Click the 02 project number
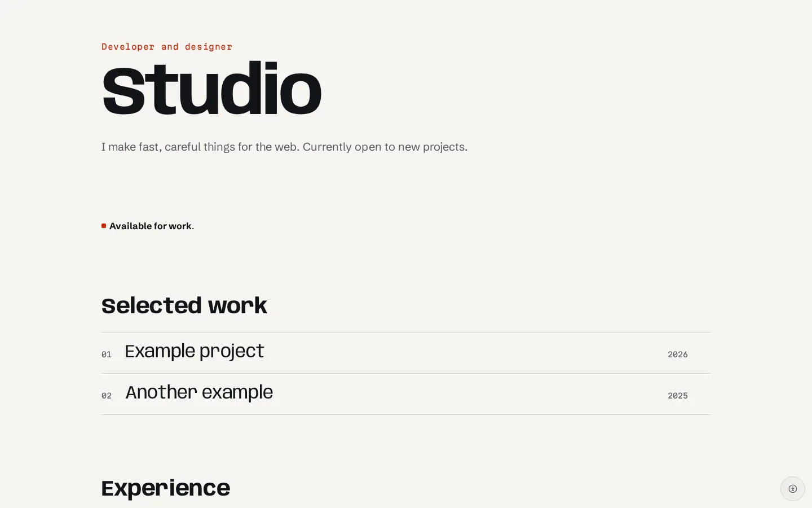 [x=107, y=396]
